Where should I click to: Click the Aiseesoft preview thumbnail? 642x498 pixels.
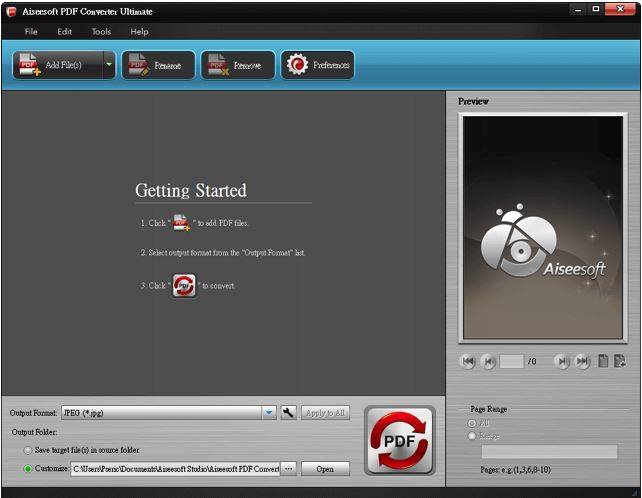[x=543, y=228]
